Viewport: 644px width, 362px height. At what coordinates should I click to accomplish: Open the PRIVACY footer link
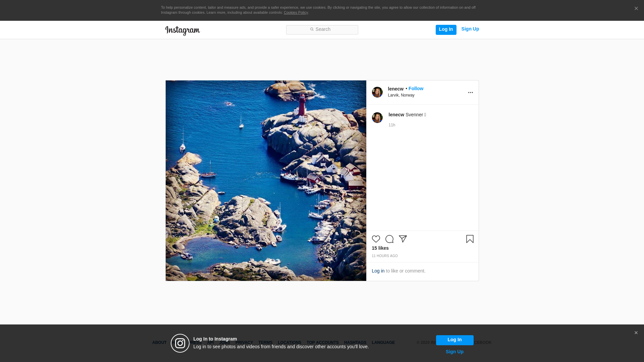[x=244, y=343]
